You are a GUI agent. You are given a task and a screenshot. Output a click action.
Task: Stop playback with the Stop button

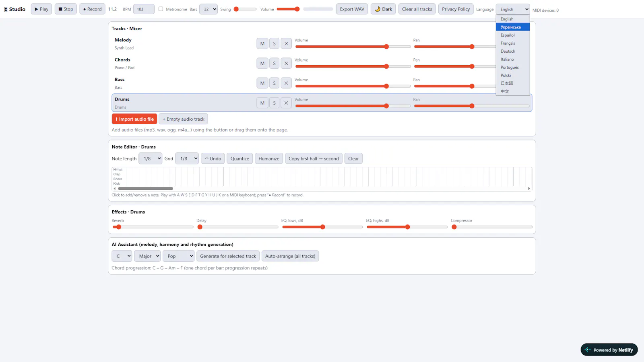click(x=66, y=9)
